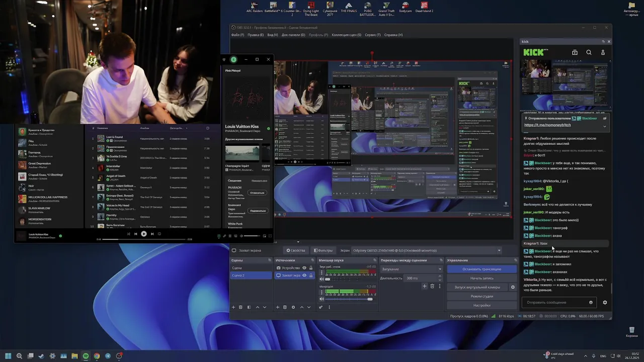
Task: Seek in Spotify playback progress bar
Action: (144, 239)
